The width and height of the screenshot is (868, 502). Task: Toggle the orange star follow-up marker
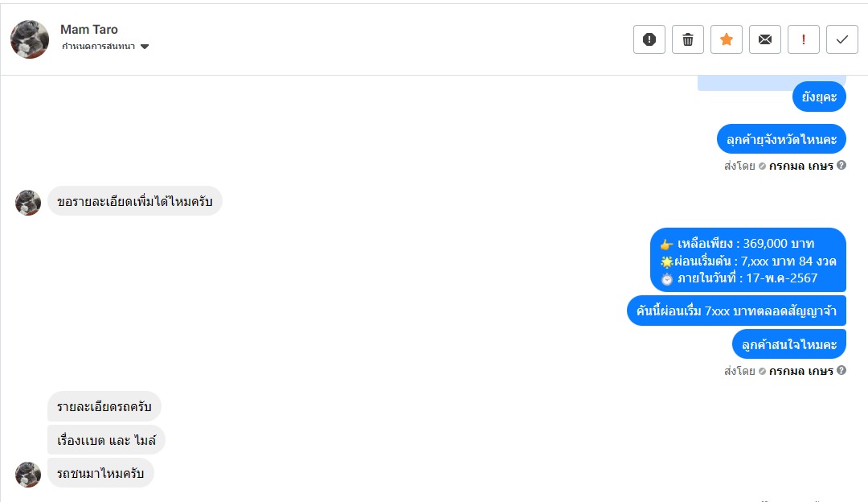click(727, 39)
